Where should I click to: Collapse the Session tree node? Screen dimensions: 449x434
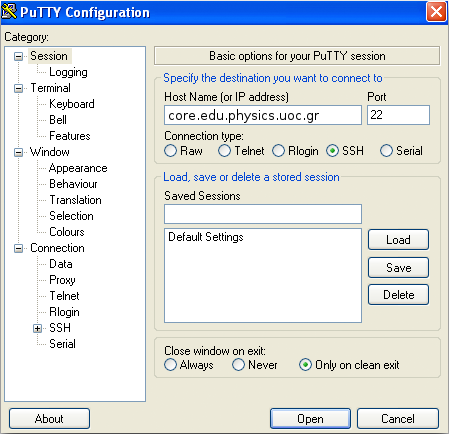coord(19,56)
